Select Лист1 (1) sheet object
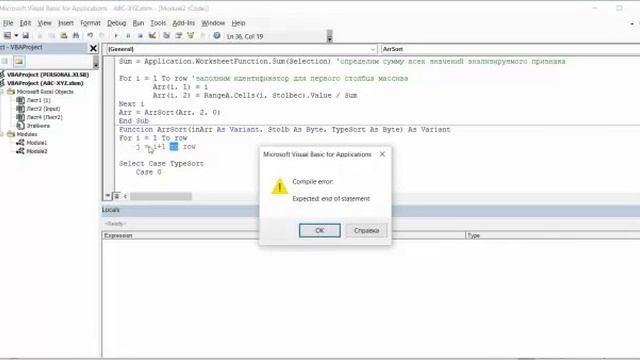 38,100
